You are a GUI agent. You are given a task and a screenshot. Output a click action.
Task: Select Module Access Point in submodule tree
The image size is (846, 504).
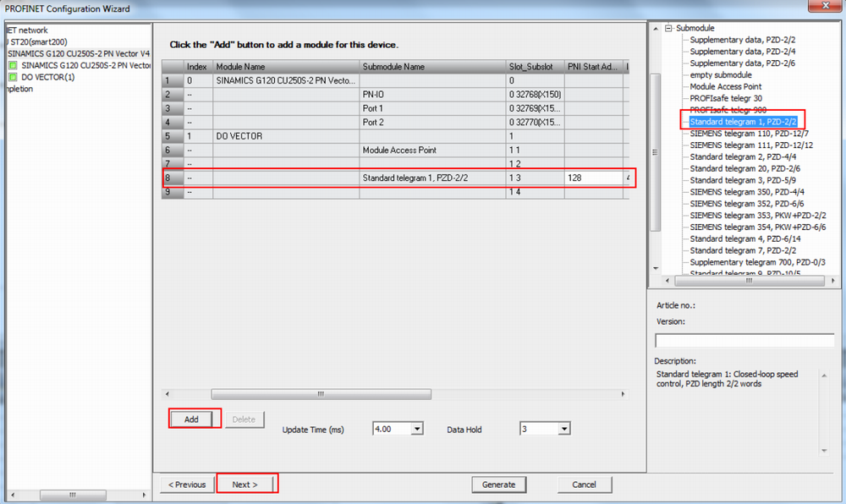(725, 86)
